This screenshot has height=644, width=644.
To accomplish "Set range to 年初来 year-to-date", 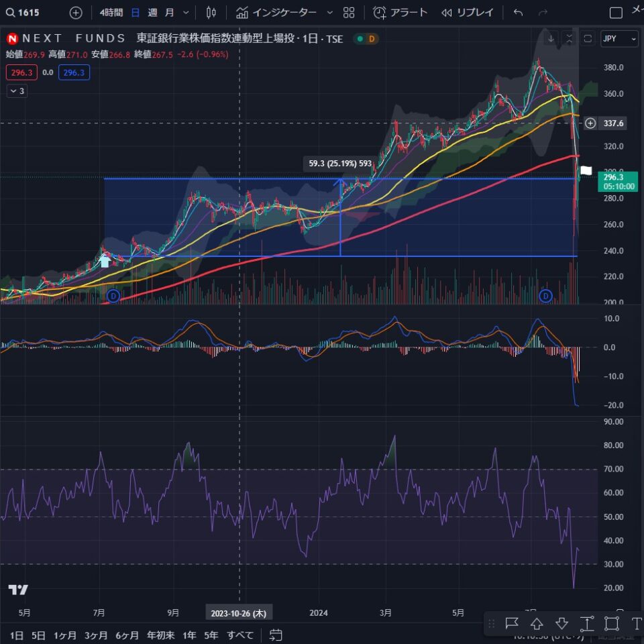I will [161, 635].
